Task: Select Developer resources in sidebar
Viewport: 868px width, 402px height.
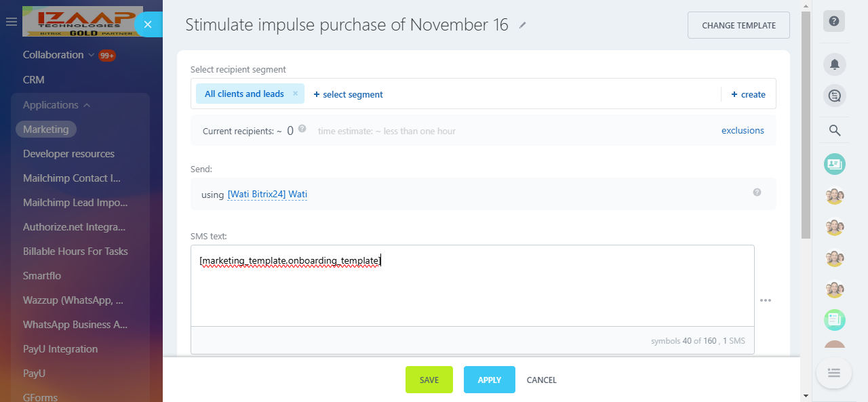Action: pyautogui.click(x=68, y=154)
